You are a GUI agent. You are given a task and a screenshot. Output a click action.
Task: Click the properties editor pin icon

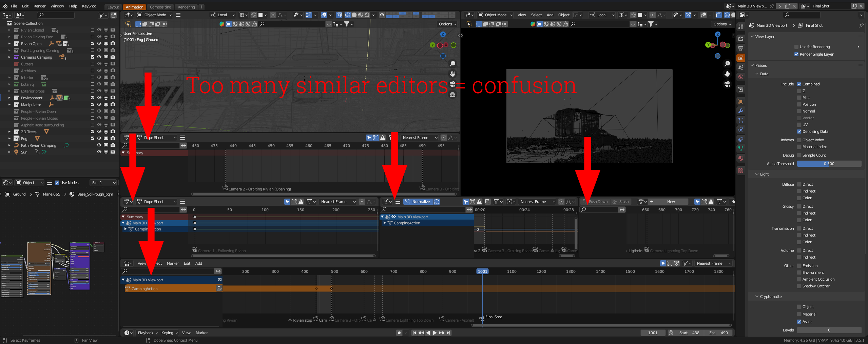point(861,25)
